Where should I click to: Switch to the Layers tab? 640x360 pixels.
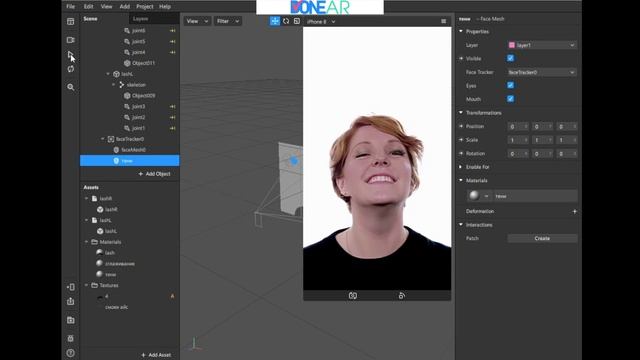tap(140, 19)
